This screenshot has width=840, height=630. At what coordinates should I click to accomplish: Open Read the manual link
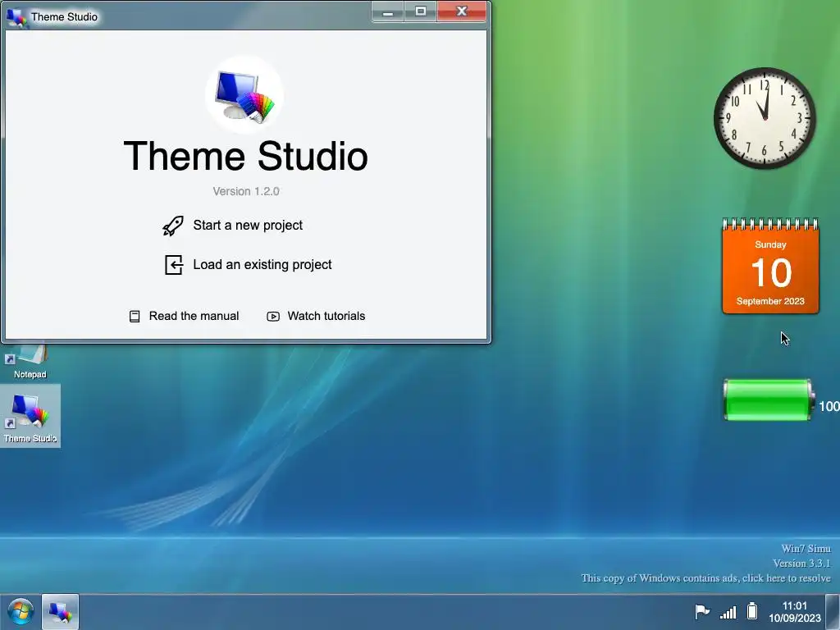coord(194,316)
